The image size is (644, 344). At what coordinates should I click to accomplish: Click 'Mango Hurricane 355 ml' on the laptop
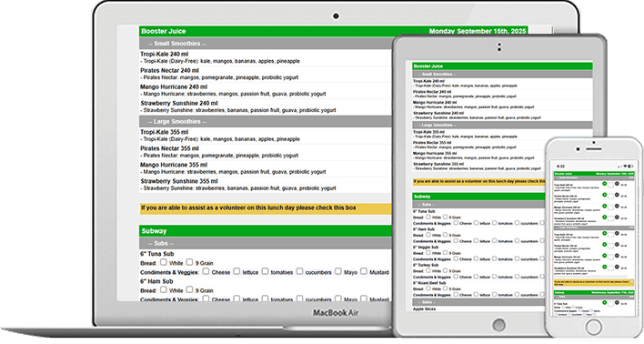(174, 165)
